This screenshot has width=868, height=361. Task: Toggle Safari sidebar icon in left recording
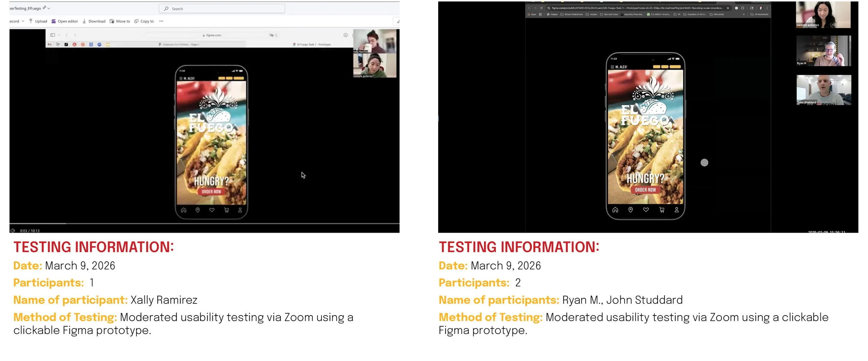click(x=53, y=35)
